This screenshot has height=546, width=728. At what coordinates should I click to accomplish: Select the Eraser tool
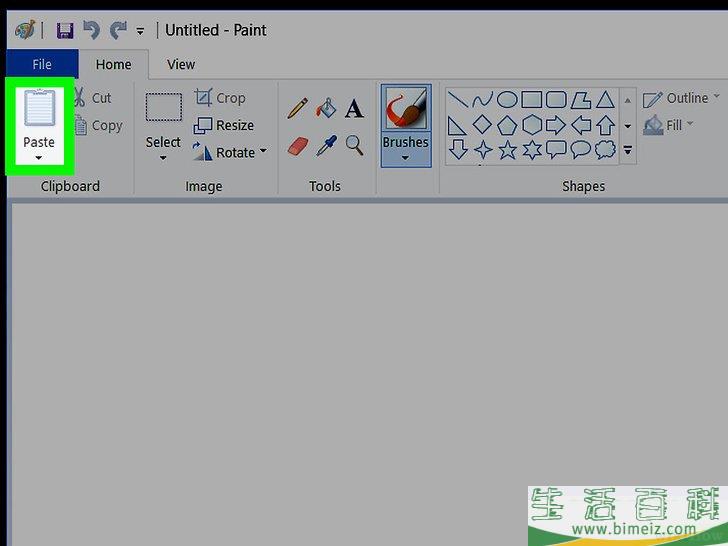coord(298,146)
